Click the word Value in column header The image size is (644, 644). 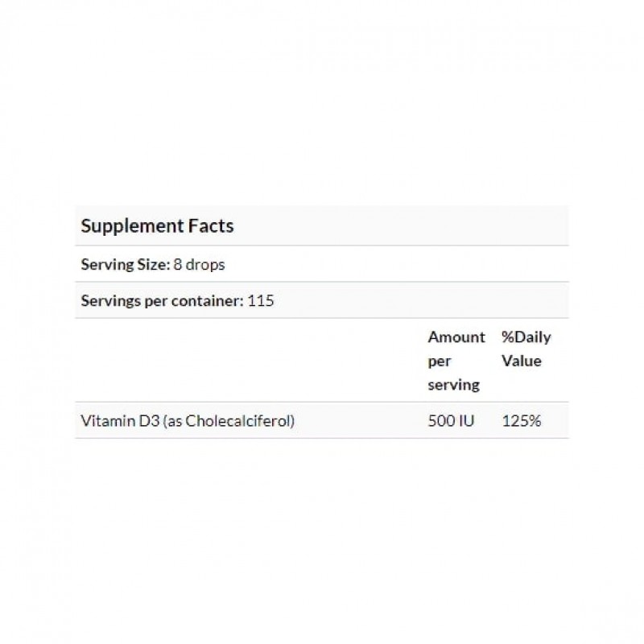click(522, 361)
